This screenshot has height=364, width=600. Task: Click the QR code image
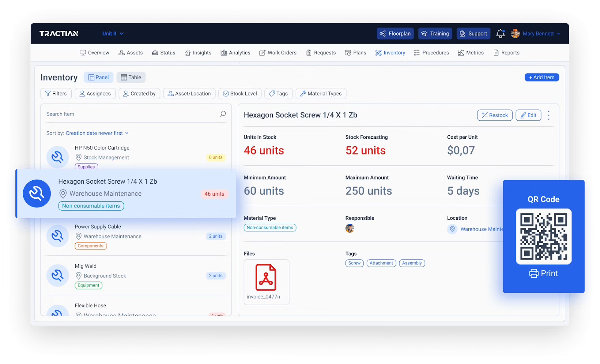click(x=543, y=237)
